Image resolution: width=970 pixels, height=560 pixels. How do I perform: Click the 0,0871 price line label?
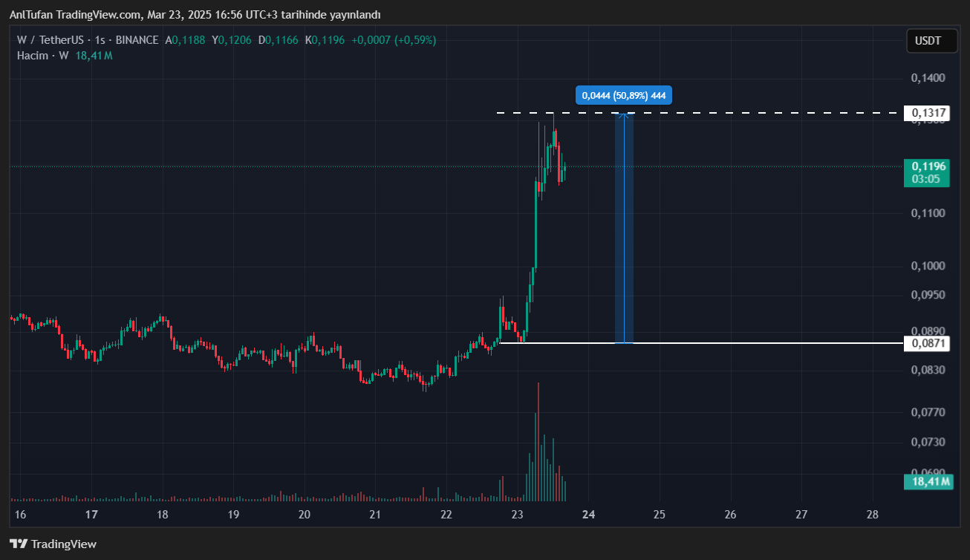point(928,343)
